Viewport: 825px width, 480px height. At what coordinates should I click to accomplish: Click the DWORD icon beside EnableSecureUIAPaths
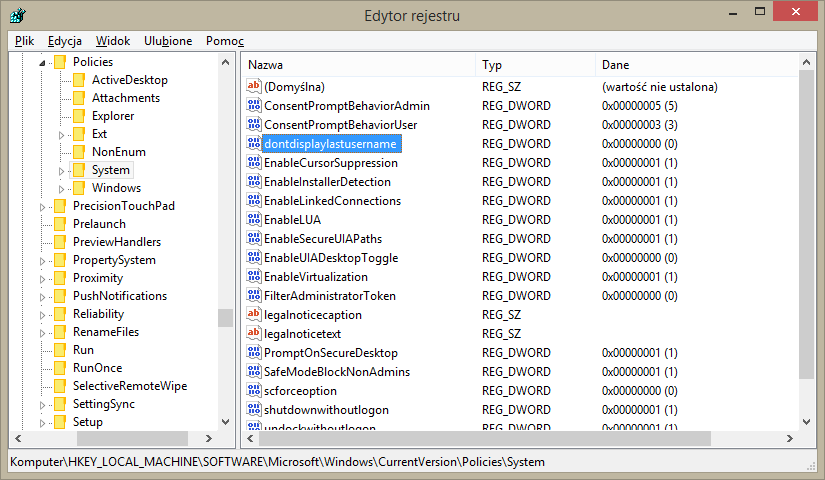click(254, 238)
